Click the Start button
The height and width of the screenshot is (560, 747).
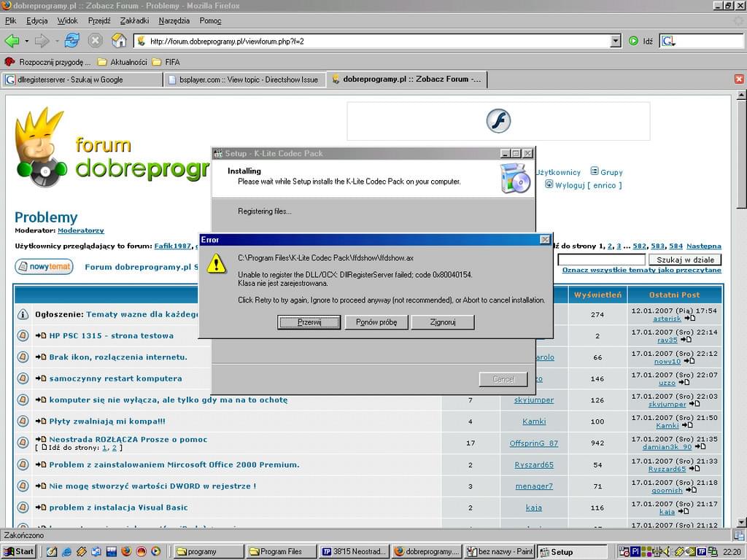click(x=18, y=551)
